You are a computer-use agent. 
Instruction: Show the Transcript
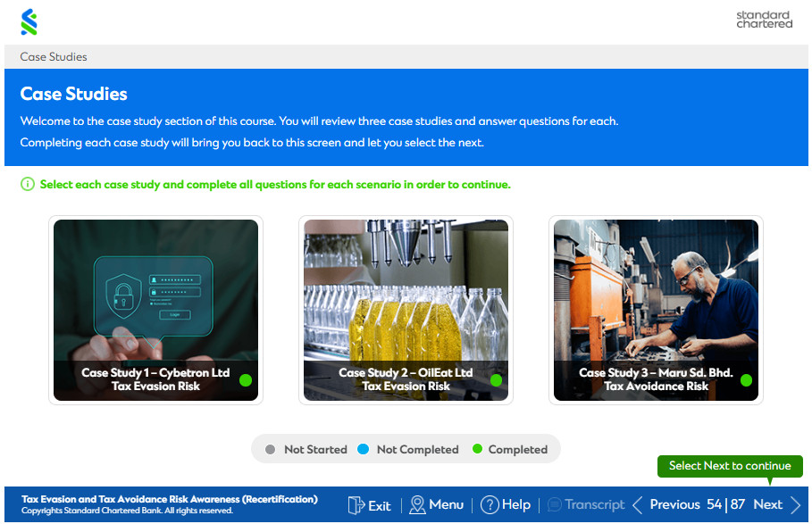click(x=595, y=504)
